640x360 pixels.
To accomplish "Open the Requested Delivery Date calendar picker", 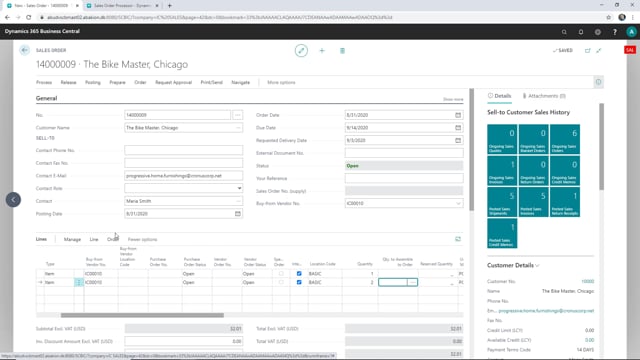I will (x=458, y=140).
